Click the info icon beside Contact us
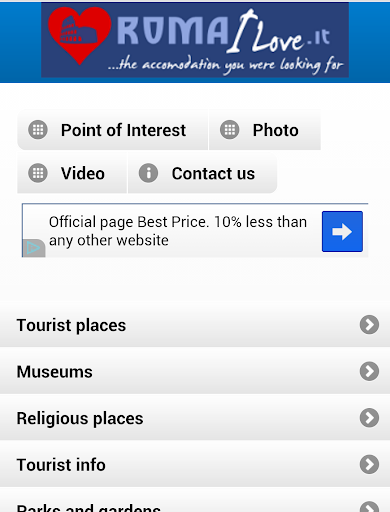Image resolution: width=390 pixels, height=512 pixels. click(148, 173)
